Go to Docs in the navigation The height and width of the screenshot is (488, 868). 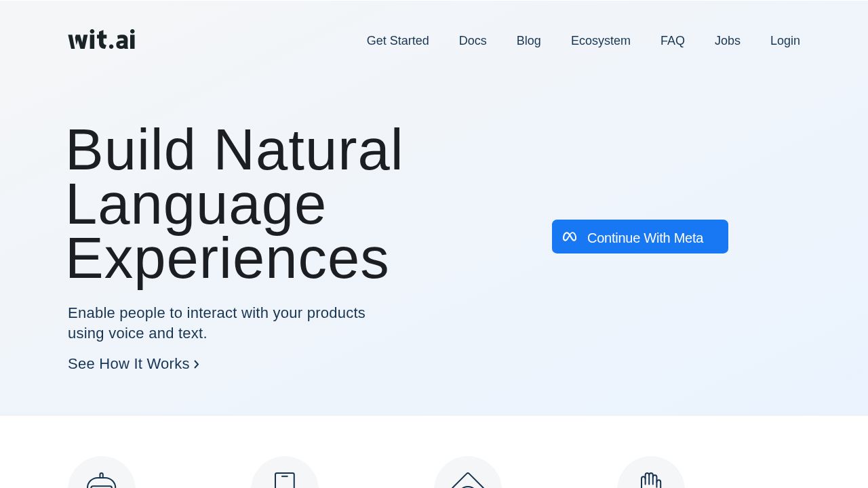tap(473, 41)
